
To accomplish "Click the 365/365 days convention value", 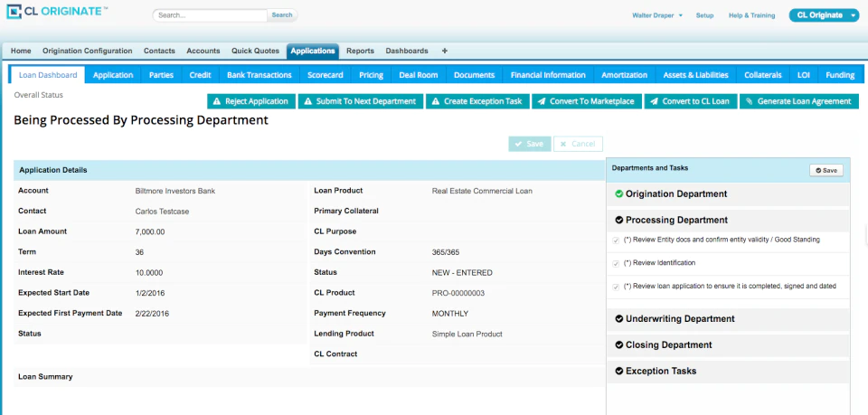I will pyautogui.click(x=447, y=252).
